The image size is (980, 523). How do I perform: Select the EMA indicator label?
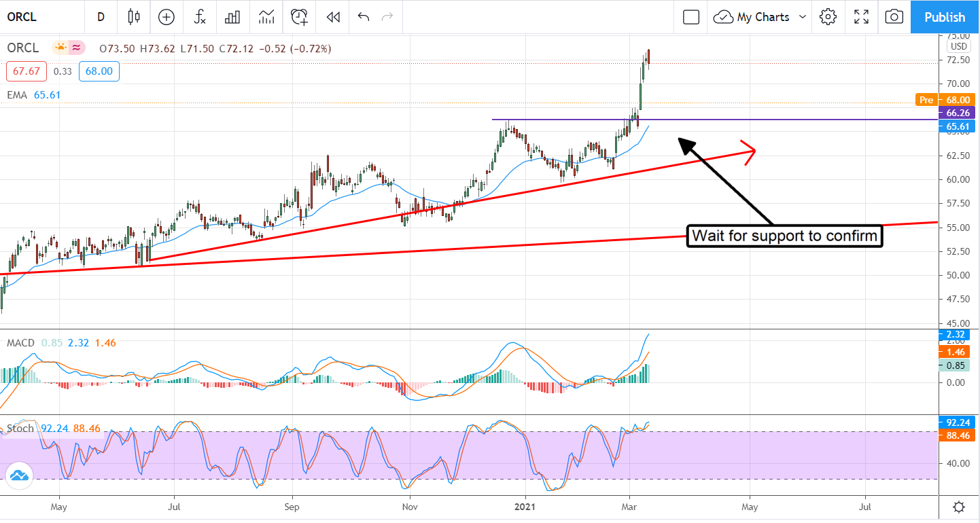[x=17, y=95]
